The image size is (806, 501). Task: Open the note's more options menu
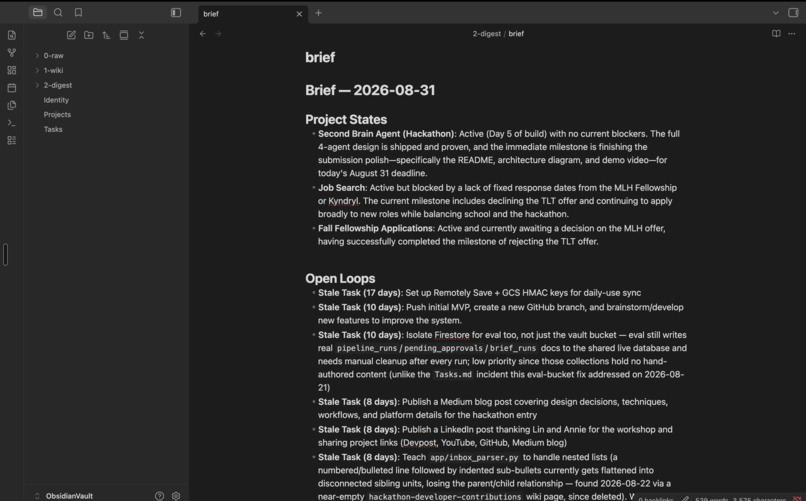[x=792, y=34]
